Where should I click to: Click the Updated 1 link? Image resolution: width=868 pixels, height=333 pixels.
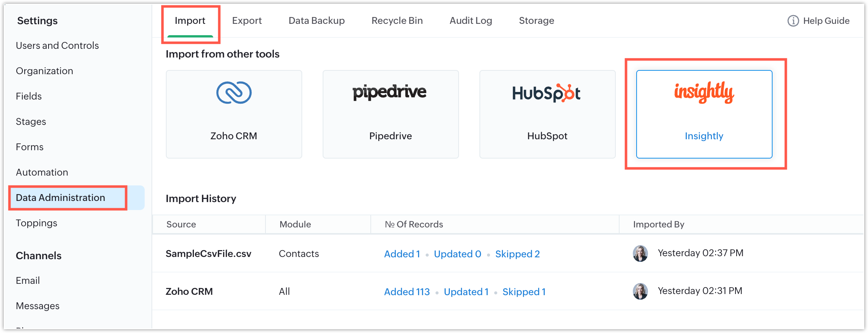pos(466,292)
